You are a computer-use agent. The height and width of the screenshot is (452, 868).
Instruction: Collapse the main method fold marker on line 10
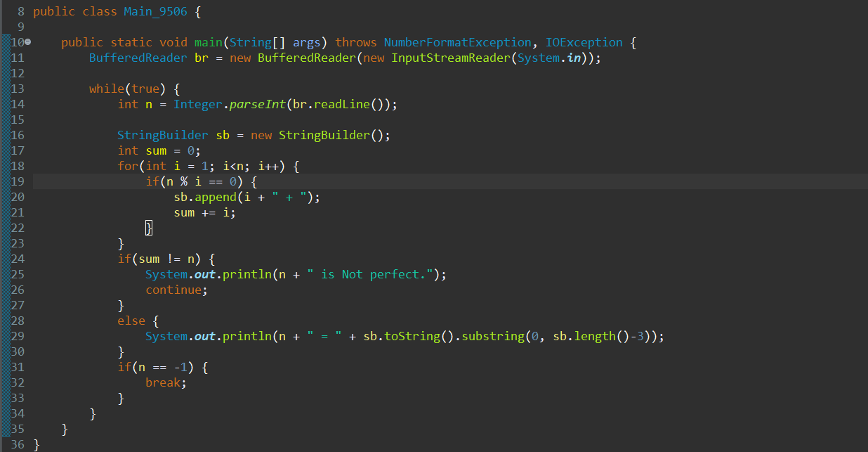[x=28, y=42]
